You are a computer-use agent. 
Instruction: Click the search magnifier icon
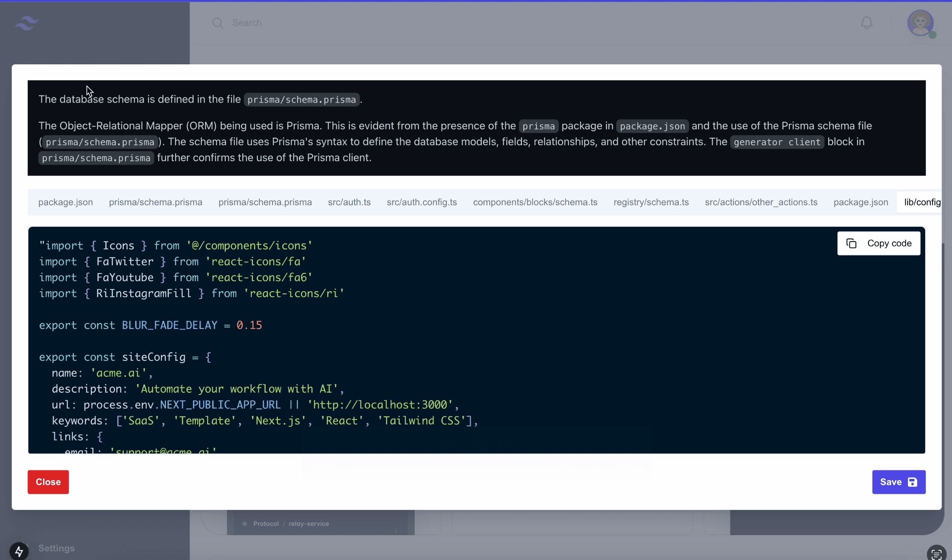point(217,23)
